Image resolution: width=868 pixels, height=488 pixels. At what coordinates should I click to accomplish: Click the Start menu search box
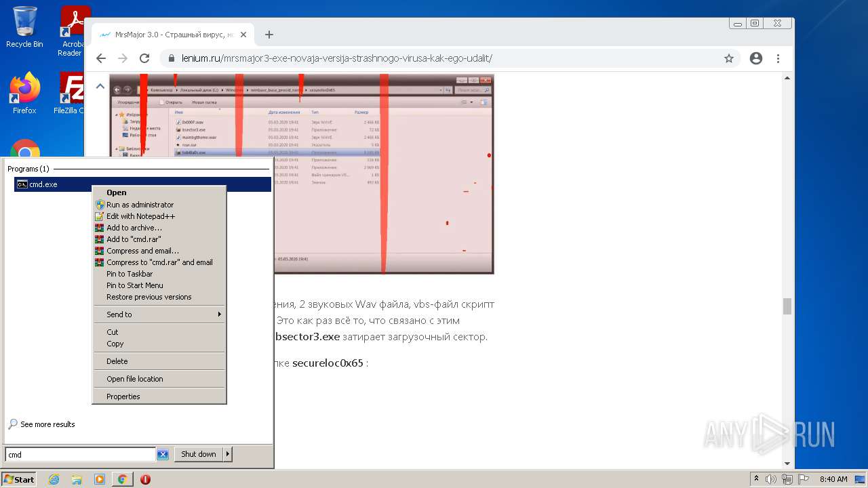(80, 455)
